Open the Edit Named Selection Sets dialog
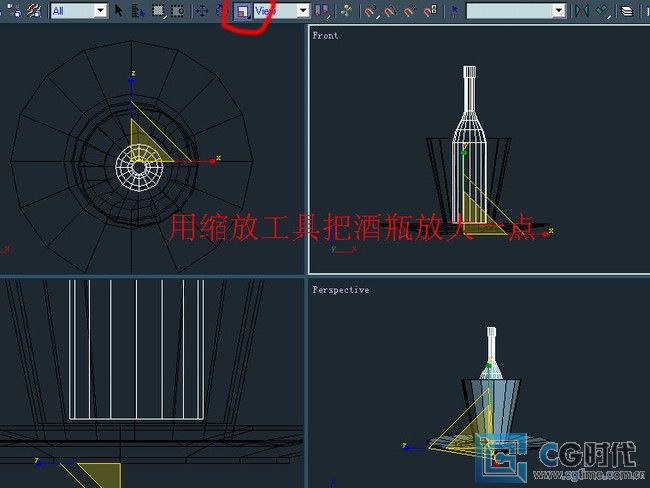 [455, 11]
